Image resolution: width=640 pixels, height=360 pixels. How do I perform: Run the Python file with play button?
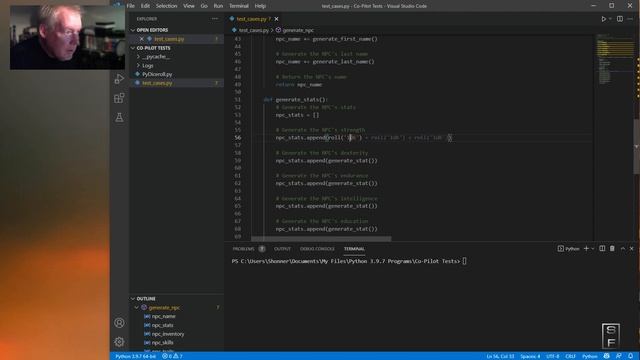click(603, 19)
